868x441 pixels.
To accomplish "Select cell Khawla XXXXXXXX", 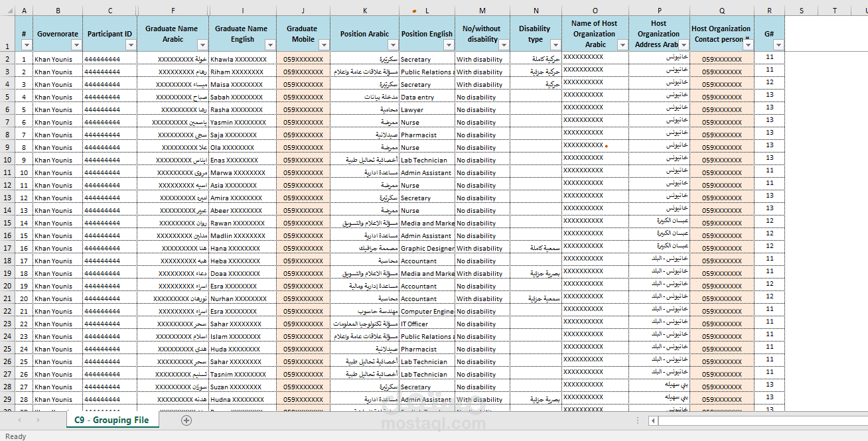I will pyautogui.click(x=243, y=59).
